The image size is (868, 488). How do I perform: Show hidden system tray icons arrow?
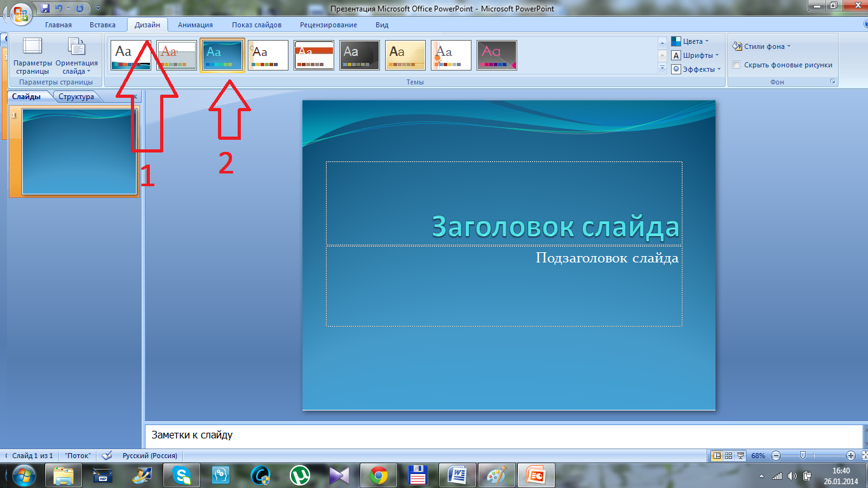point(762,475)
